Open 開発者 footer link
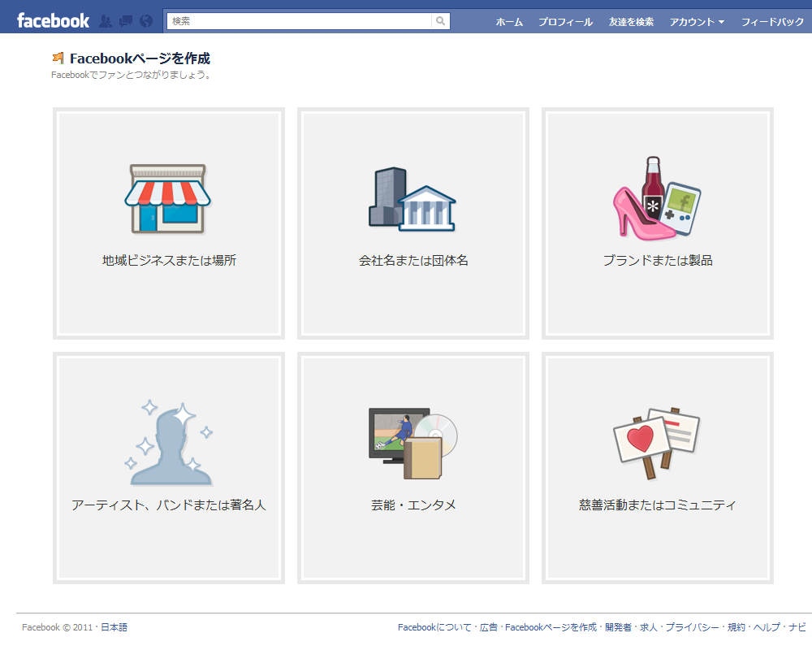 618,627
